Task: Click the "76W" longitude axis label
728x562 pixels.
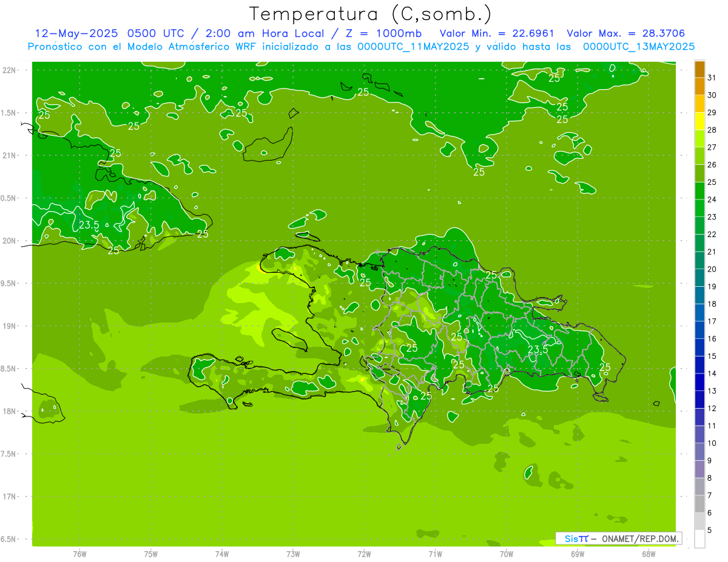Action: pyautogui.click(x=79, y=554)
